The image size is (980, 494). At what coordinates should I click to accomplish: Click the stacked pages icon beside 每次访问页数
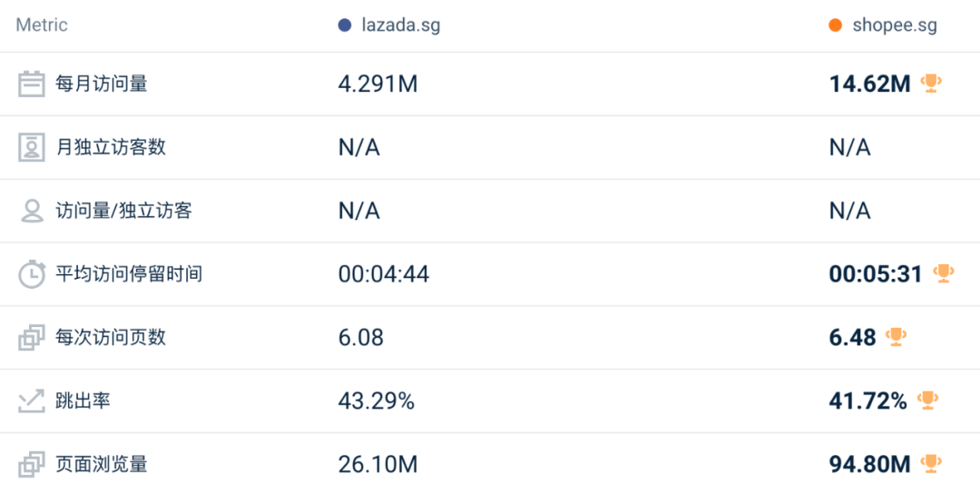click(x=31, y=338)
